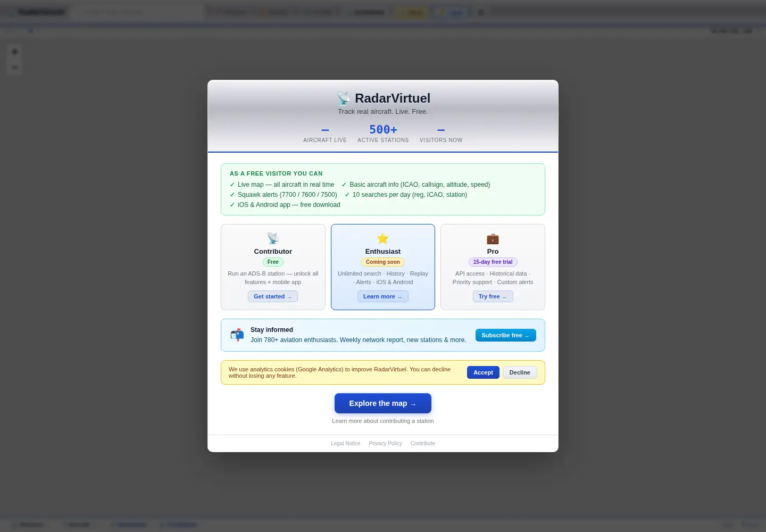The width and height of the screenshot is (766, 532).
Task: Click the 15-day free trial badge
Action: [493, 262]
